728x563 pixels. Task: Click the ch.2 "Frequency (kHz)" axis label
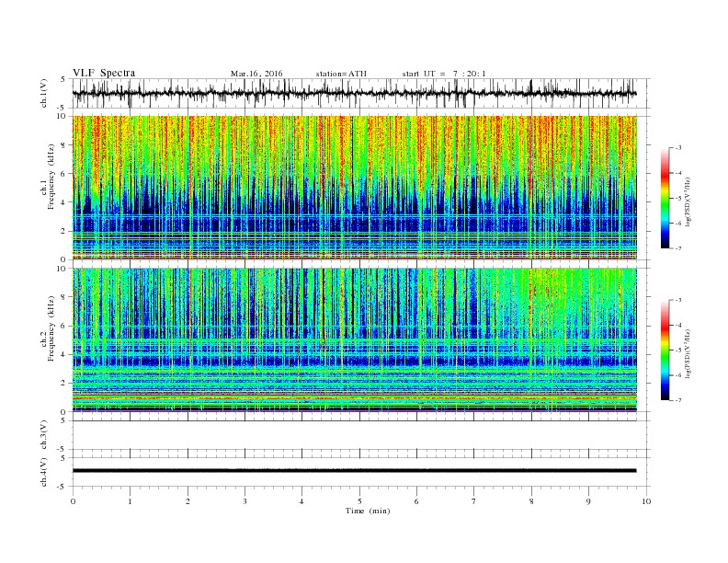(x=52, y=327)
